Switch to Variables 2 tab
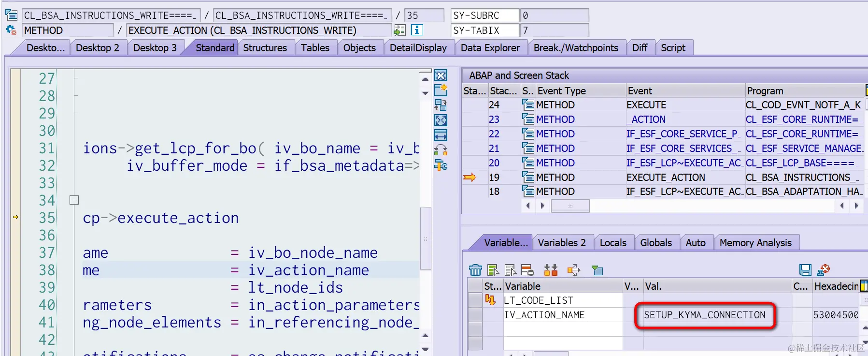The image size is (868, 356). (x=562, y=243)
